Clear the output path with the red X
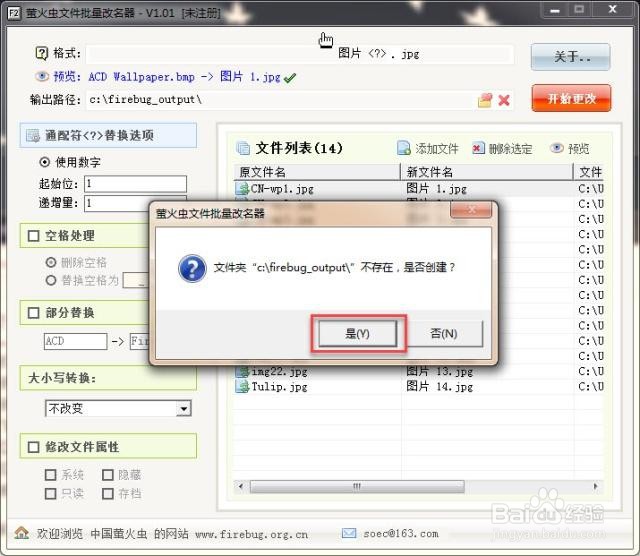 coord(504,100)
